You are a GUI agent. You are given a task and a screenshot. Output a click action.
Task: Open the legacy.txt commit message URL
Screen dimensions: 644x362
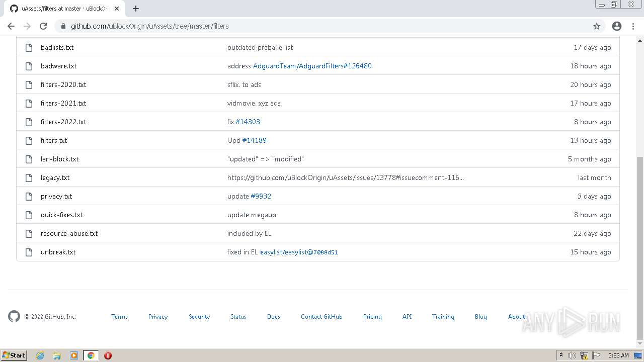click(346, 177)
